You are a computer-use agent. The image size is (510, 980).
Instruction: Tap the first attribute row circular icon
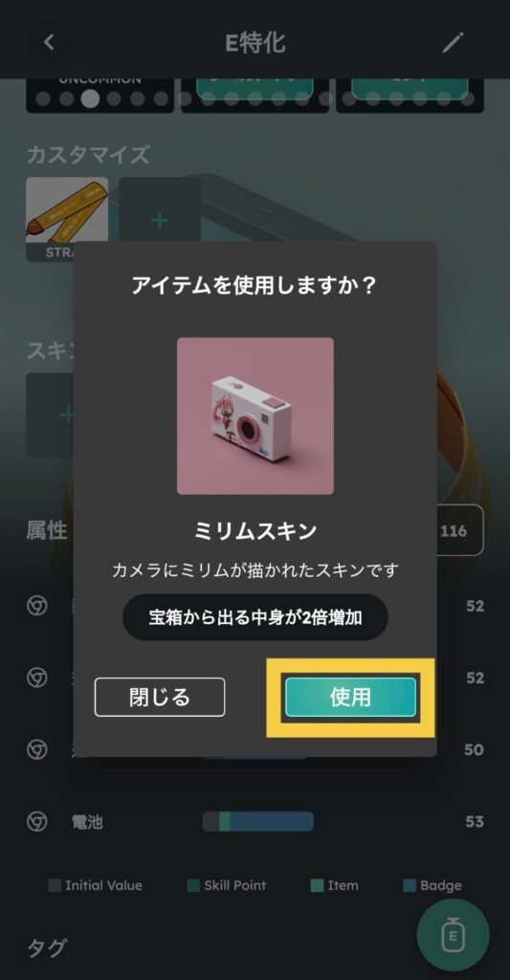(x=37, y=606)
